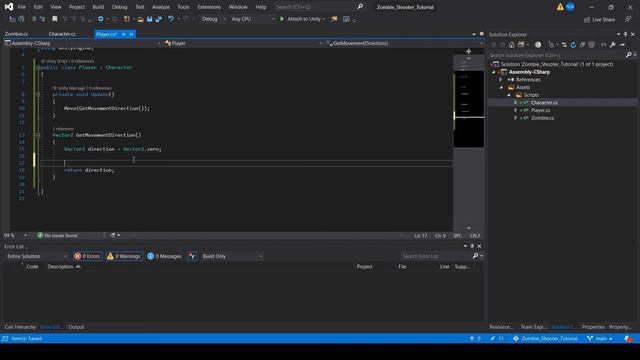Viewport: 640px width, 360px height.
Task: Toggle the pin on the Player.cs tab
Action: (124, 34)
